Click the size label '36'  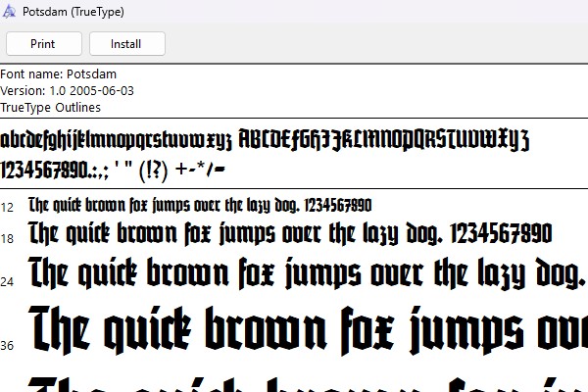[x=7, y=346]
